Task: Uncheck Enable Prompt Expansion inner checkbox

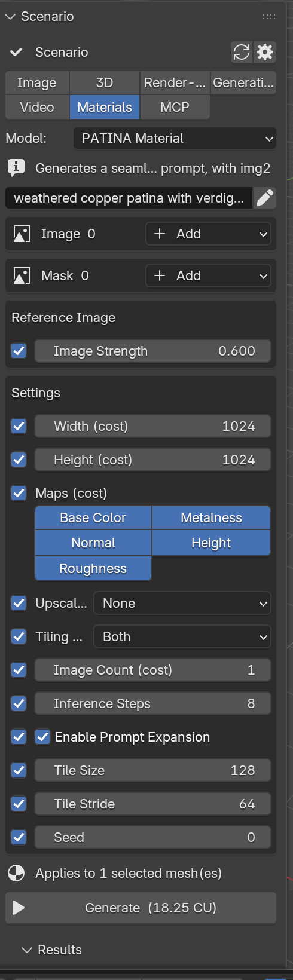Action: (x=42, y=737)
